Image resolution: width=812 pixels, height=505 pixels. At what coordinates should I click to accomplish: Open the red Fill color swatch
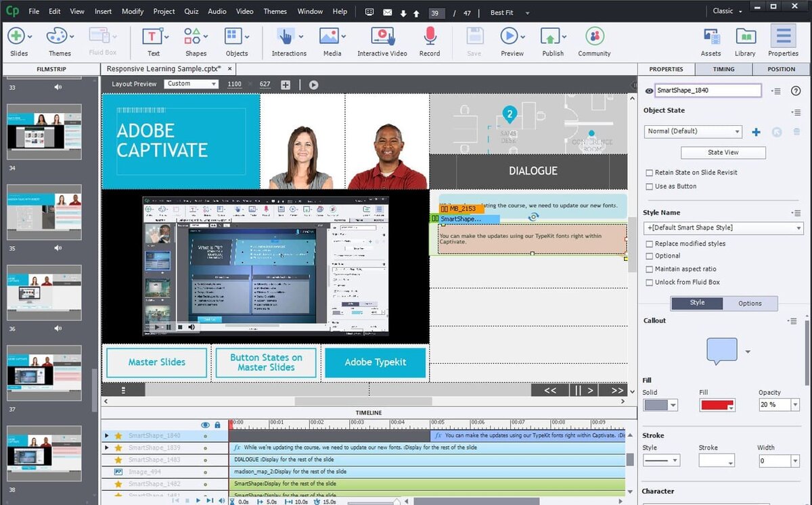(717, 405)
